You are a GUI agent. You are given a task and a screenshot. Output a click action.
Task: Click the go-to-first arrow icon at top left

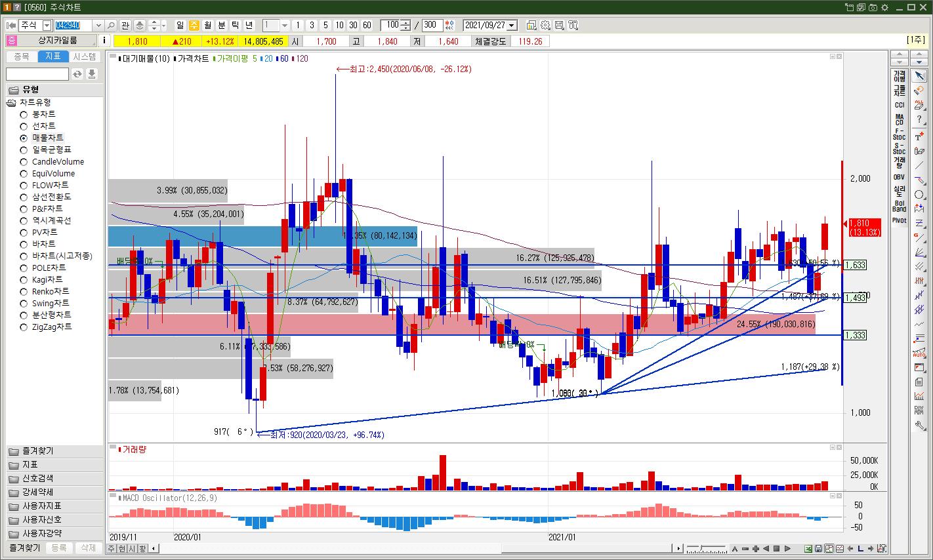(x=11, y=25)
